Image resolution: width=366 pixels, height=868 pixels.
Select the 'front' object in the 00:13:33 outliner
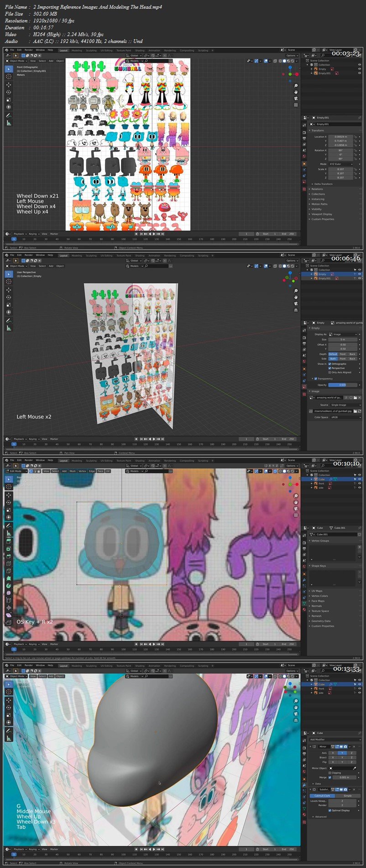[321, 688]
